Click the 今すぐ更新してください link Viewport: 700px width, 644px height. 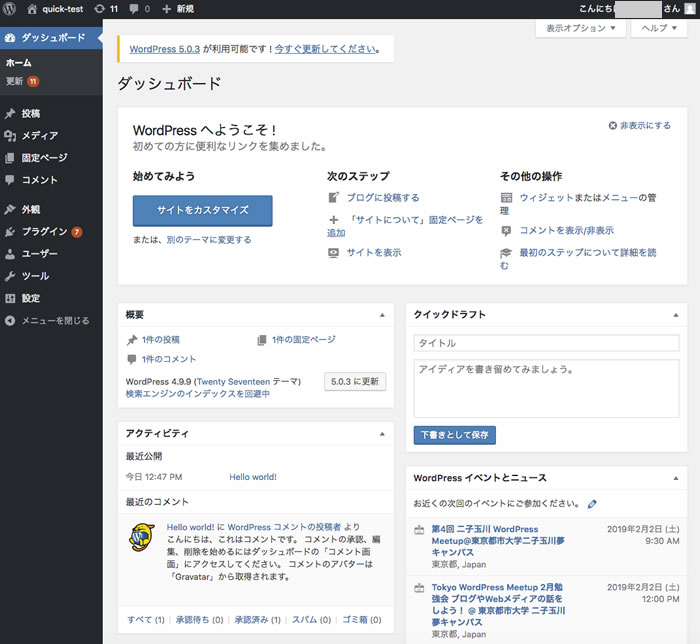coord(326,49)
